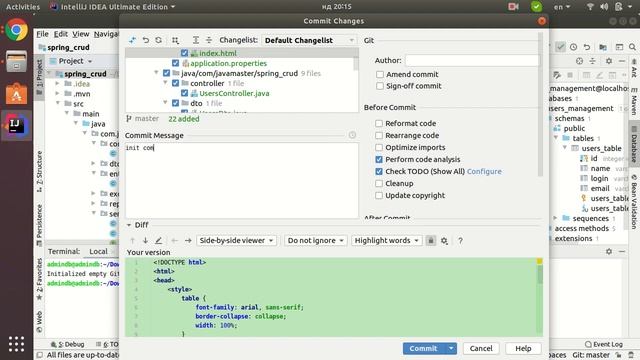
Task: Uncheck index.html in changes tree
Action: tap(184, 53)
